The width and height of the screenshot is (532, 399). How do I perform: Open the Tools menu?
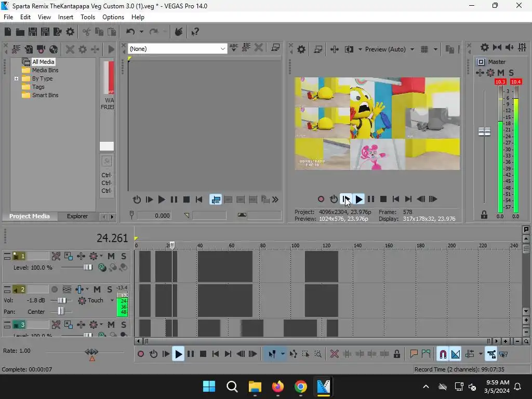click(87, 17)
